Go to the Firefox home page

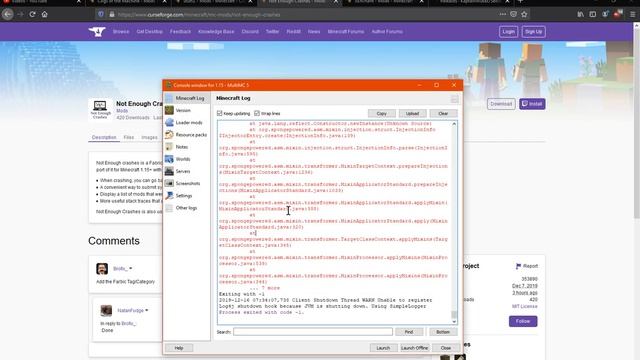[44, 14]
